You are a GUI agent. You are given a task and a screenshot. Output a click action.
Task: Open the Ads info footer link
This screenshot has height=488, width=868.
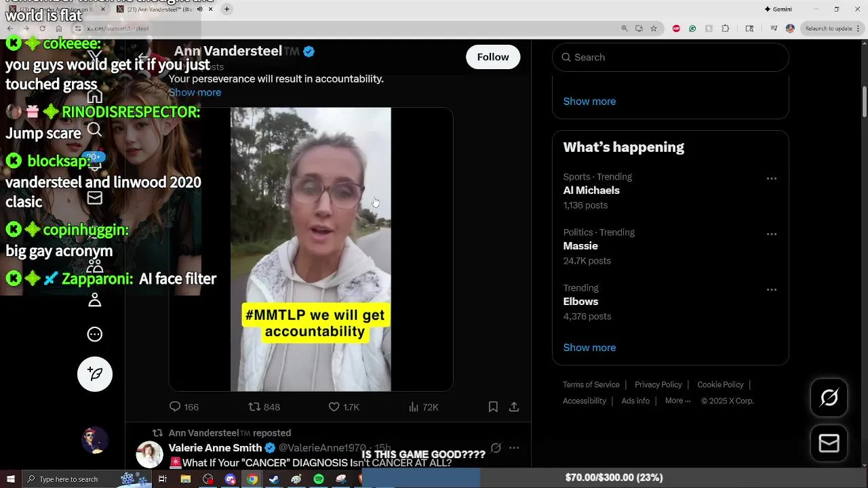coord(635,401)
